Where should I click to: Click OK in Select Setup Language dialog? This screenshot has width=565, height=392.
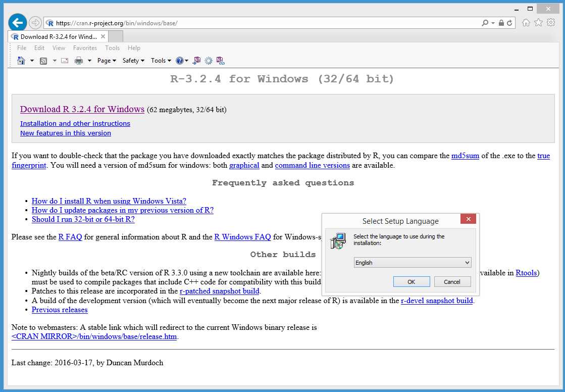click(x=411, y=282)
